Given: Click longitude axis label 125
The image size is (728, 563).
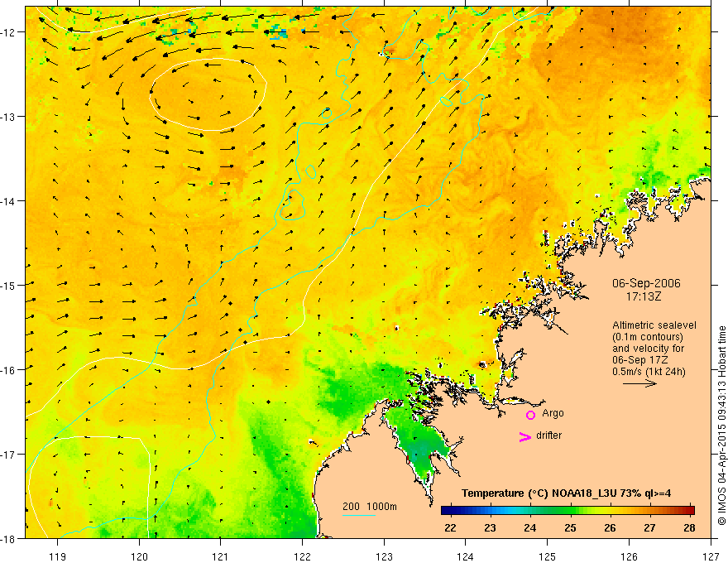Looking at the screenshot, I should pos(548,556).
